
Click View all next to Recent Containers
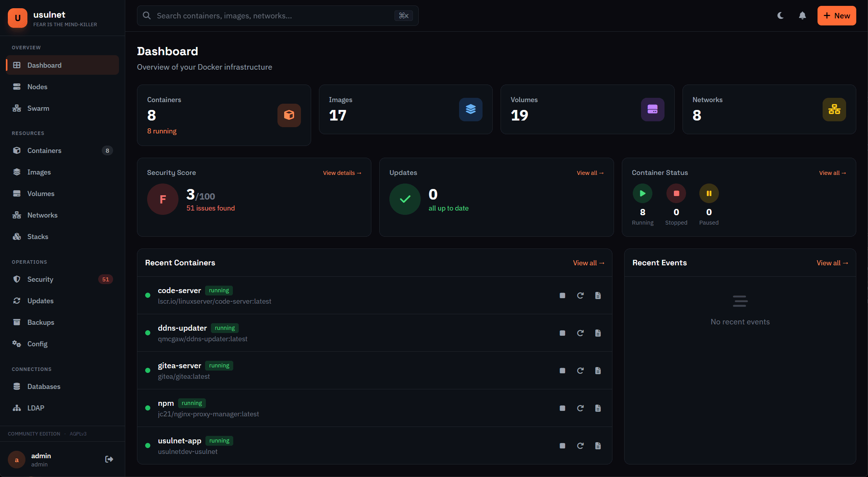[x=589, y=263]
